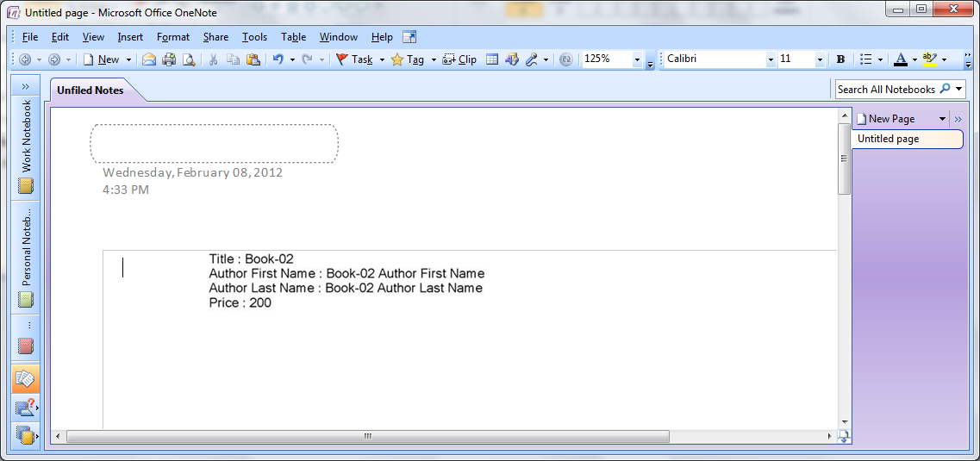Image resolution: width=980 pixels, height=461 pixels.
Task: Select the Unfiled Notes tab
Action: click(91, 90)
